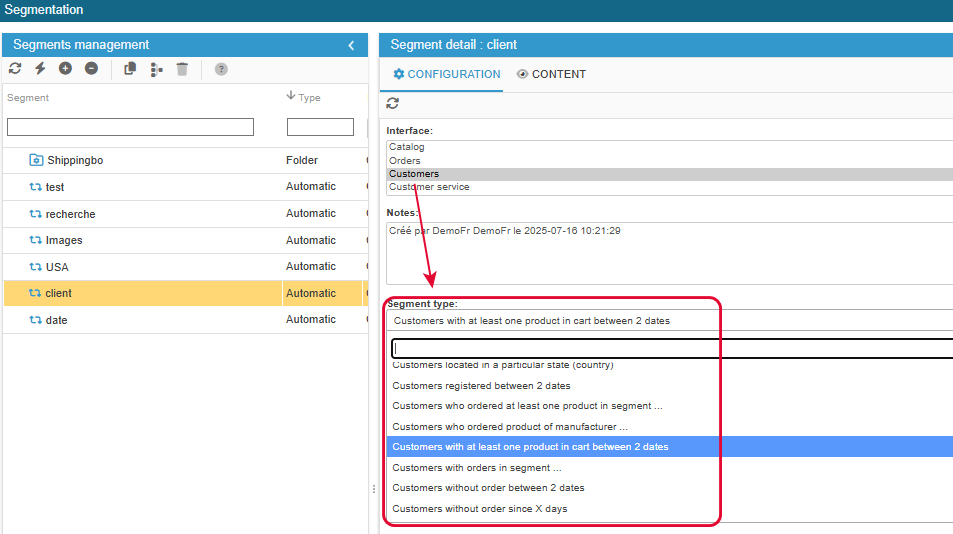Select the test segment row
953x534 pixels.
(185, 187)
